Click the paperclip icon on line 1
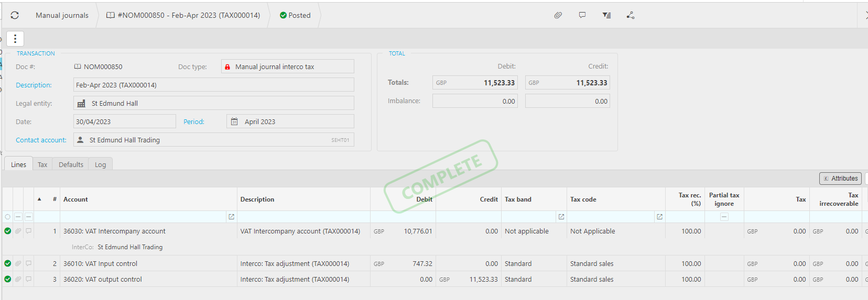The height and width of the screenshot is (300, 868). (18, 231)
